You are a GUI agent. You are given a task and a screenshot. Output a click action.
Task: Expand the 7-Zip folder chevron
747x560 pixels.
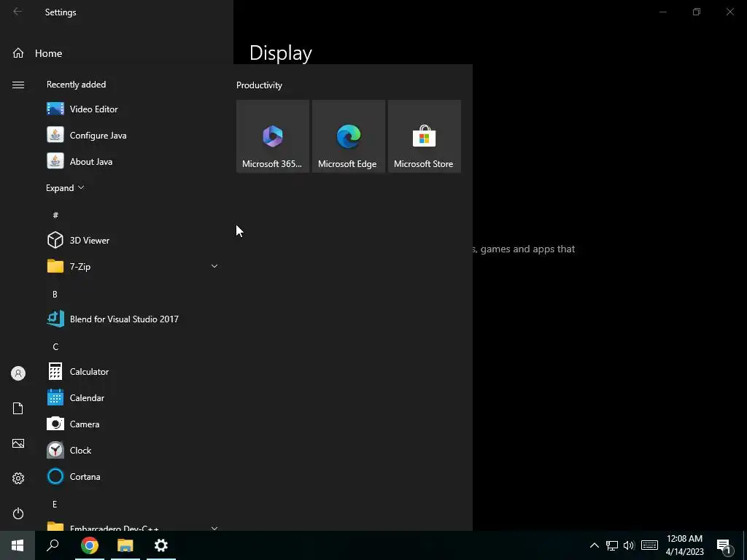pyautogui.click(x=214, y=266)
